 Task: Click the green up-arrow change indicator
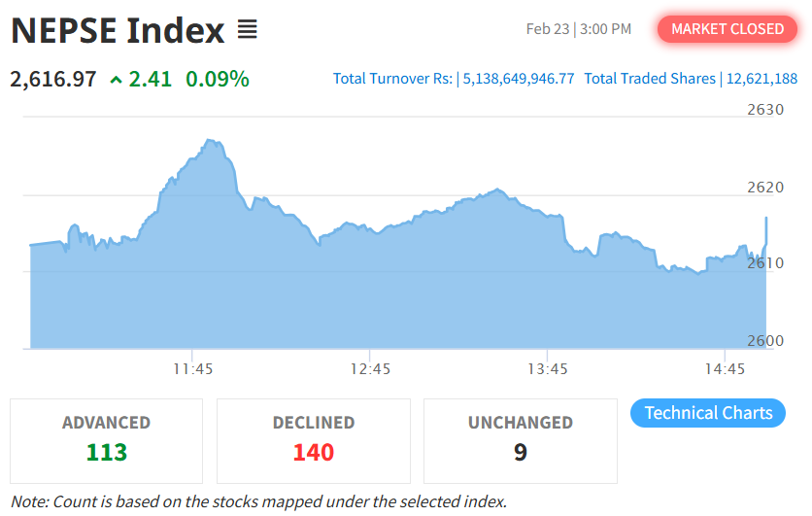pos(117,80)
